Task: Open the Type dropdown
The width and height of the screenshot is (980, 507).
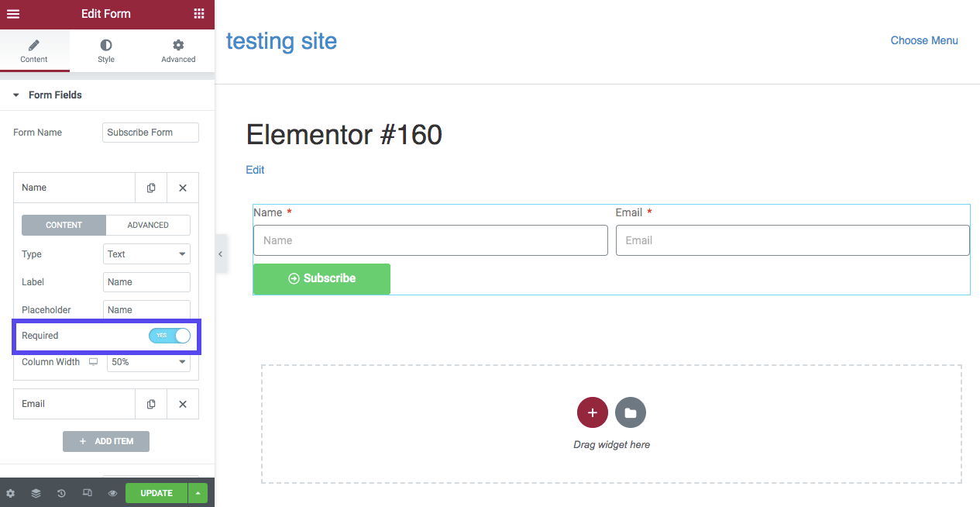Action: [146, 254]
